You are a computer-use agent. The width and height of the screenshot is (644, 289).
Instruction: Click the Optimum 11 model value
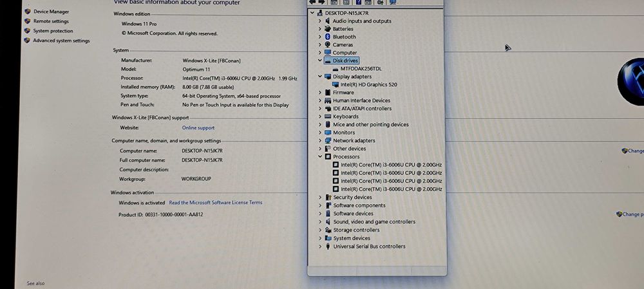pos(196,70)
